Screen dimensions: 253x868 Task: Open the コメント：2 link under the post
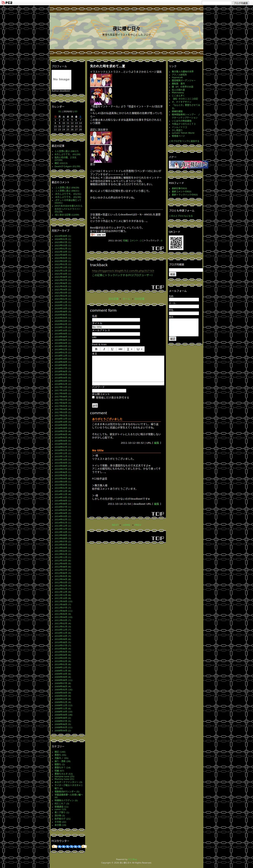tap(136, 241)
